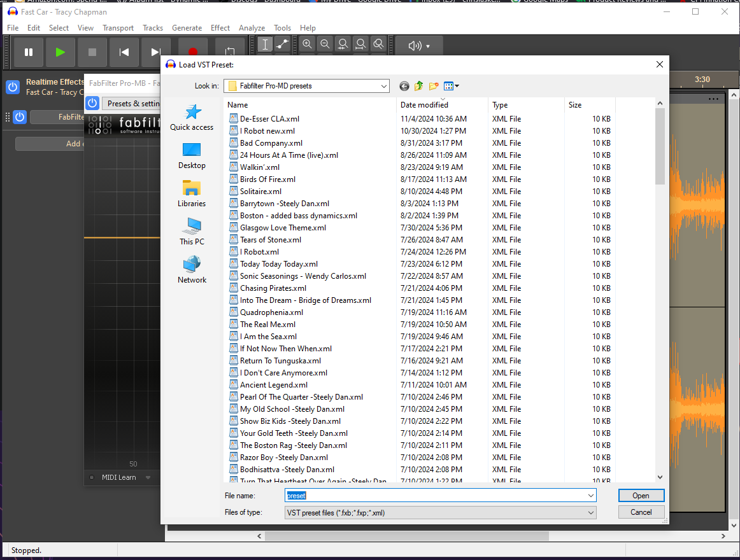
Task: Select Network in places bar
Action: pyautogui.click(x=192, y=270)
